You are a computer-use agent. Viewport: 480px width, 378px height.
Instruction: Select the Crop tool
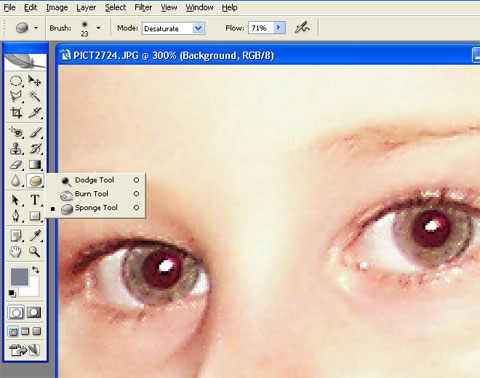16,113
